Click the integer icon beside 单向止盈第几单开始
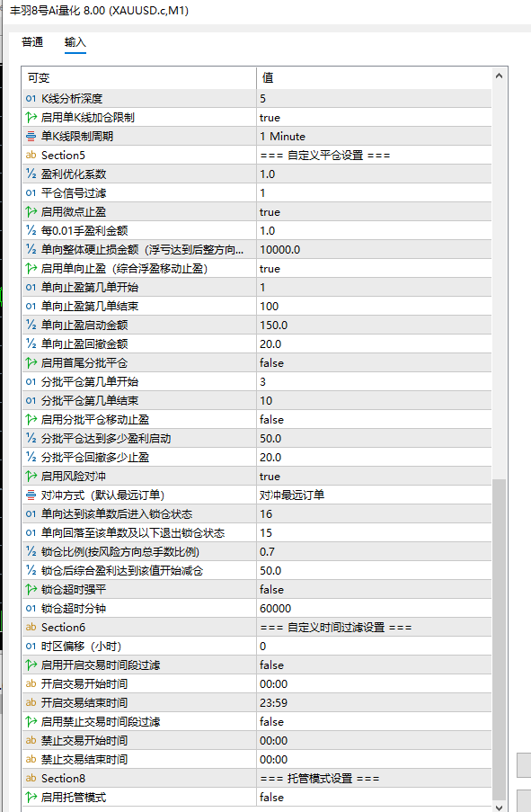Viewport: 531px width, 812px height. (x=31, y=288)
